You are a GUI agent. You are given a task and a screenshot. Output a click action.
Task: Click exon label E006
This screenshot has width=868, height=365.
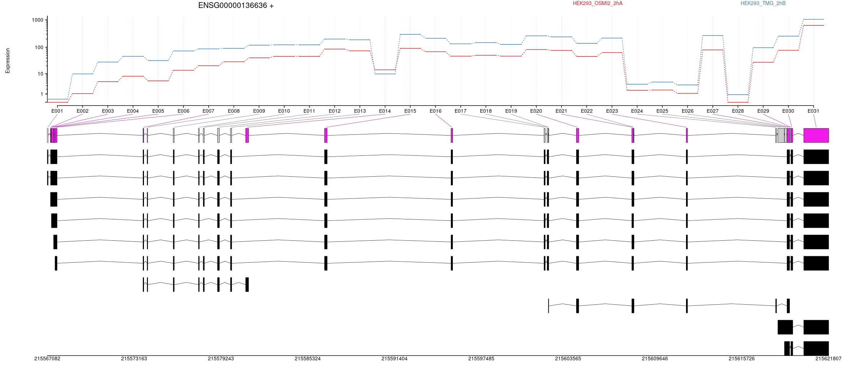(183, 111)
